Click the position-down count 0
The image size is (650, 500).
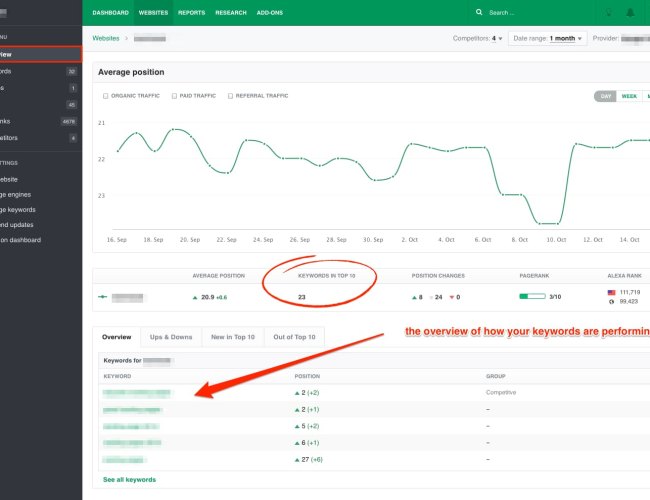pyautogui.click(x=458, y=297)
